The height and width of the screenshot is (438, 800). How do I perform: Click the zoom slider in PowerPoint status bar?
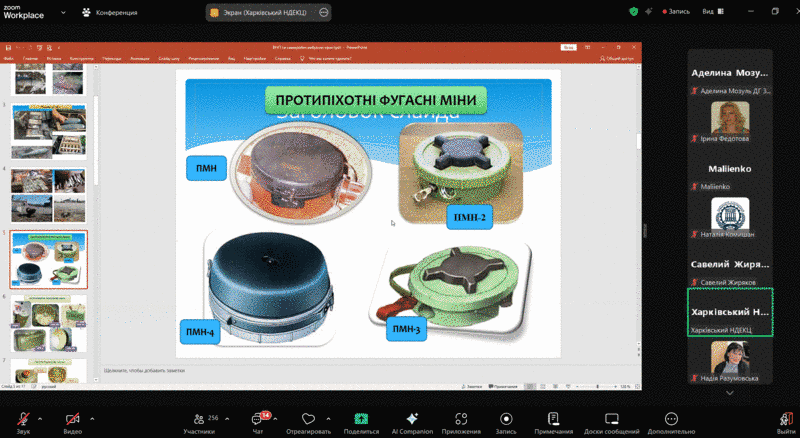pos(597,386)
